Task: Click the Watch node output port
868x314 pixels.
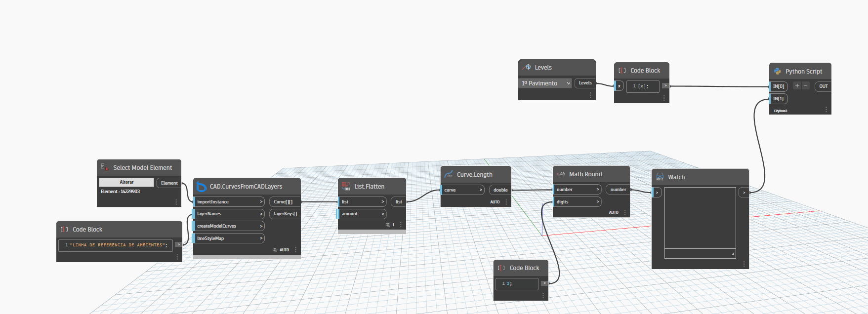Action: (x=744, y=193)
